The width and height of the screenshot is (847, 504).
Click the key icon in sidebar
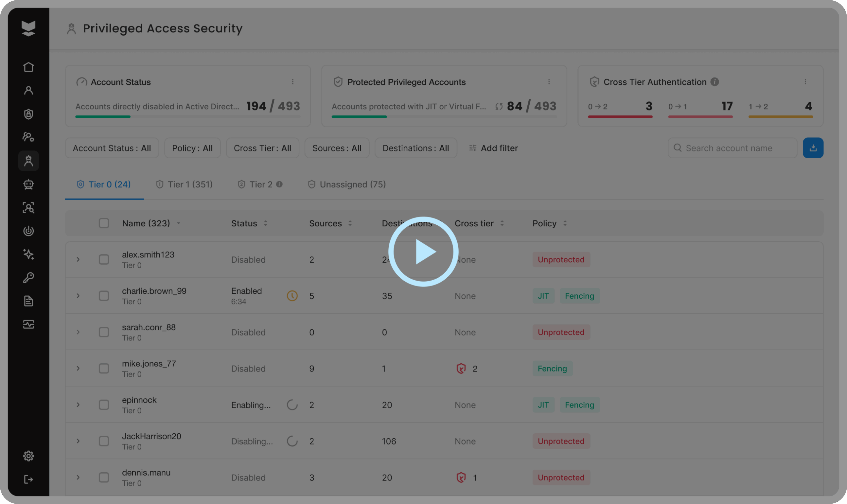click(x=28, y=278)
